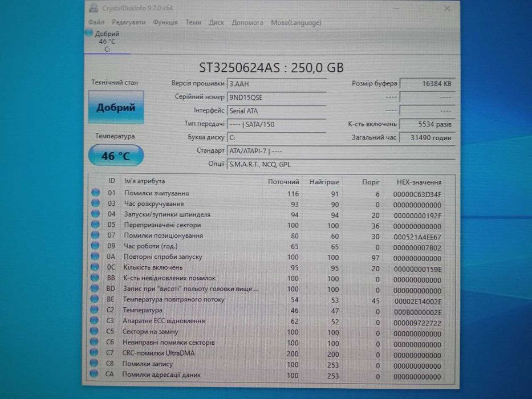Viewport: 532px width, 399px height.
Task: Click the disk tab health indicator dot
Action: pyautogui.click(x=88, y=33)
